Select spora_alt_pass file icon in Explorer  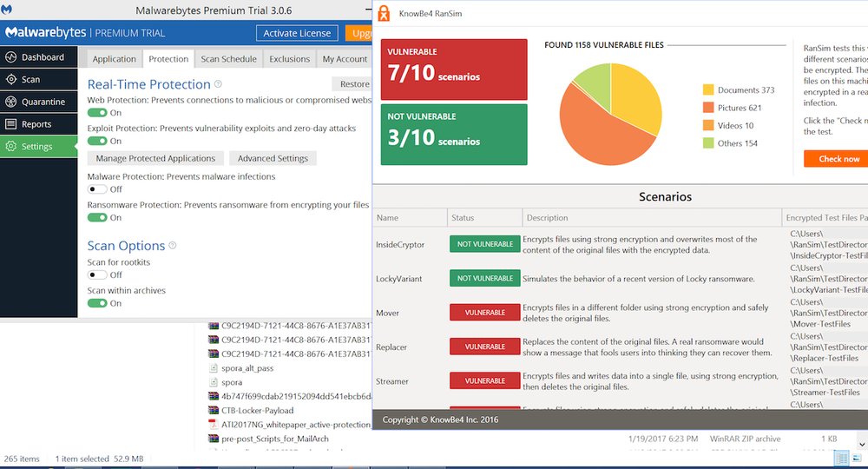point(214,367)
